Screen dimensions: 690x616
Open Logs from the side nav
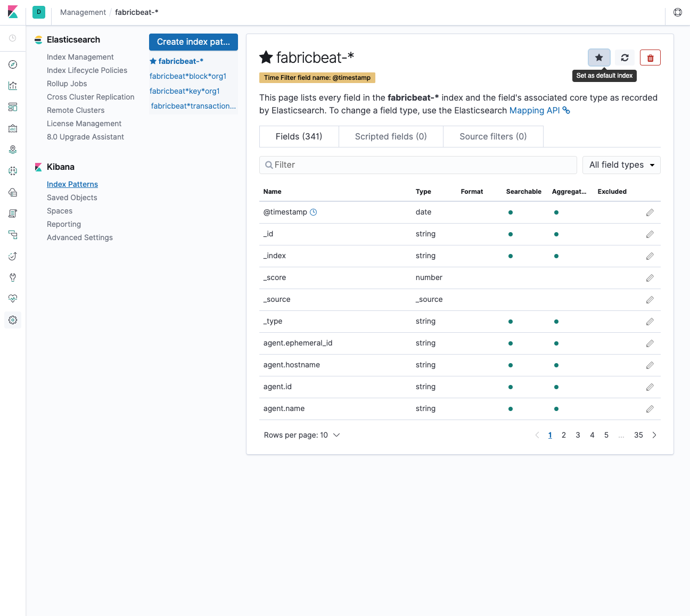point(13,213)
